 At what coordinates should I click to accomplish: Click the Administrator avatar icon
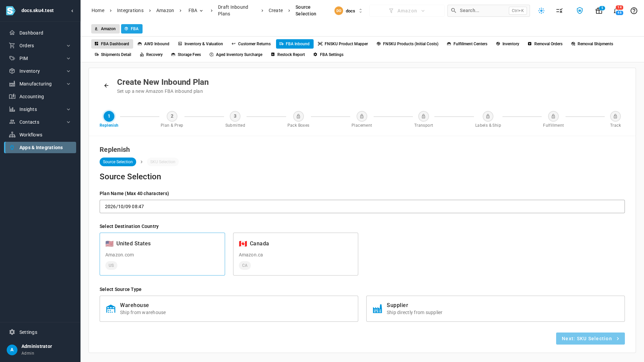click(12, 350)
